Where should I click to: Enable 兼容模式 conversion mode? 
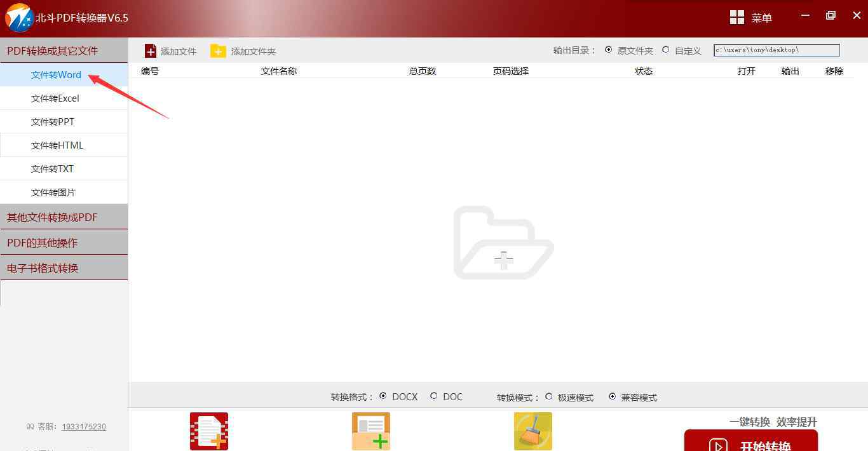(613, 396)
